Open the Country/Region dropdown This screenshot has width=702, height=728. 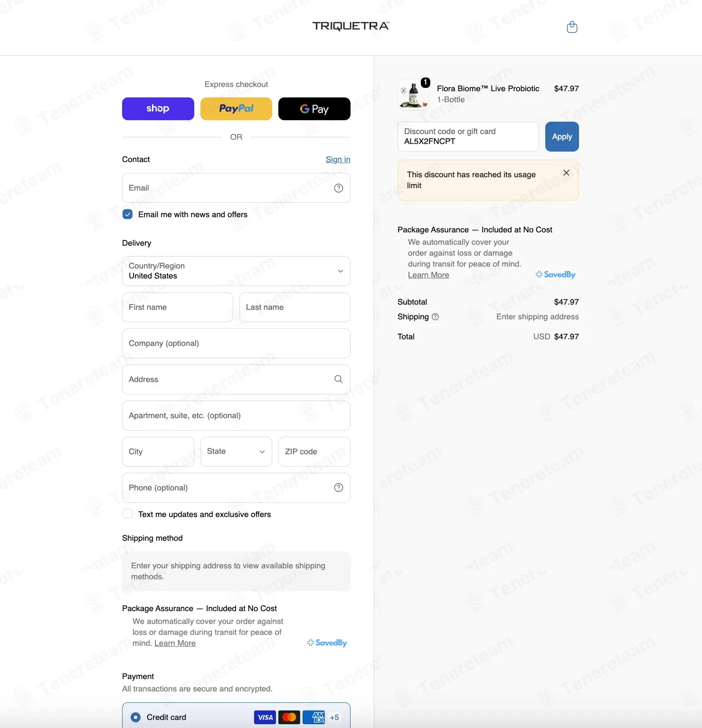point(236,271)
